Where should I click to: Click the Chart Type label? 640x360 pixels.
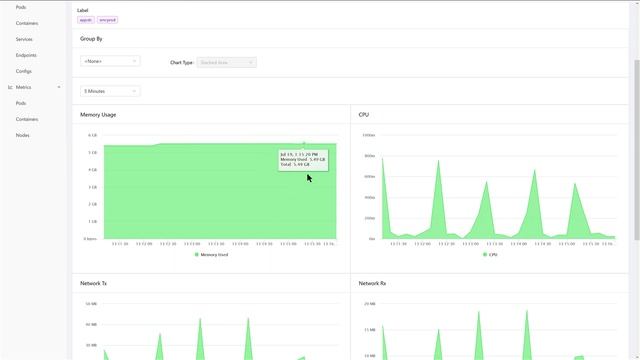coord(182,62)
